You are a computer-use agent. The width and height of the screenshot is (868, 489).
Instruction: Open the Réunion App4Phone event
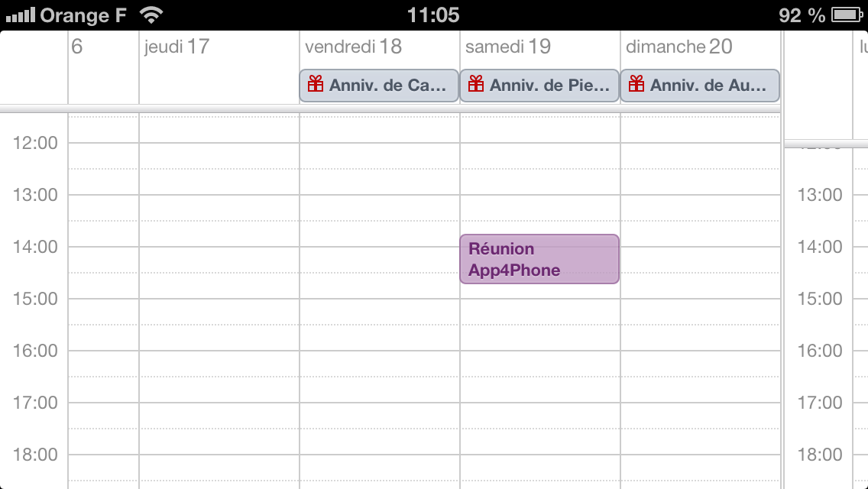click(x=539, y=259)
